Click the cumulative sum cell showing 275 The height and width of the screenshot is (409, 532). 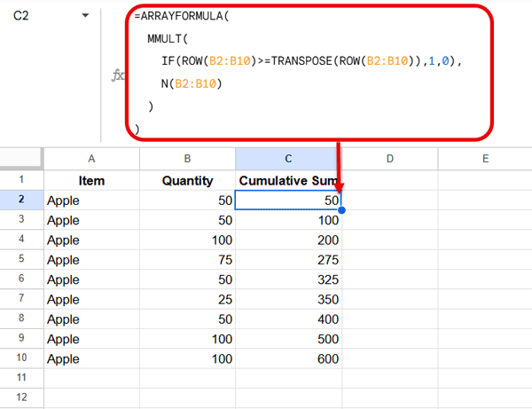(288, 259)
